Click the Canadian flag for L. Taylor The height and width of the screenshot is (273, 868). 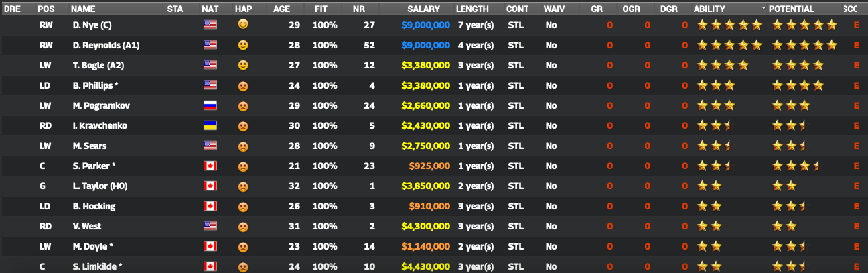click(210, 186)
